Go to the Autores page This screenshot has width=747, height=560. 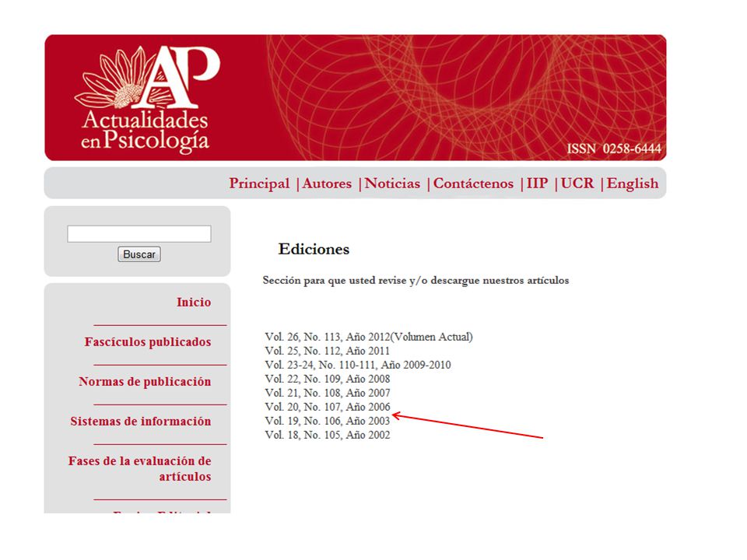327,184
